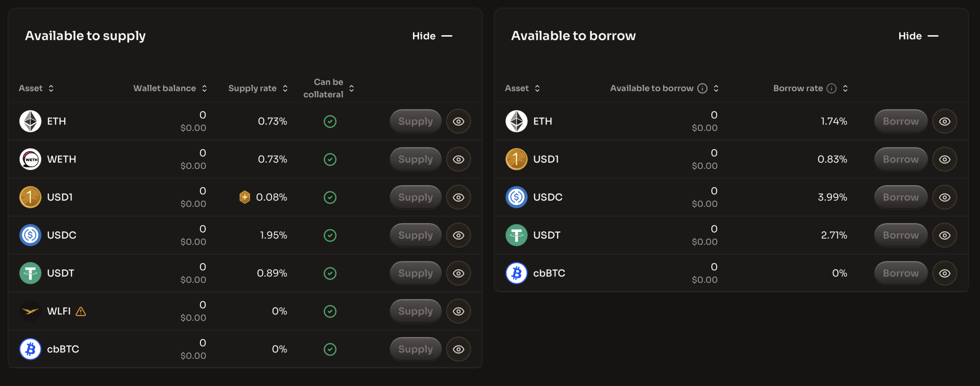Image resolution: width=980 pixels, height=386 pixels.
Task: Click the warning icon next to WLFI
Action: [x=81, y=311]
